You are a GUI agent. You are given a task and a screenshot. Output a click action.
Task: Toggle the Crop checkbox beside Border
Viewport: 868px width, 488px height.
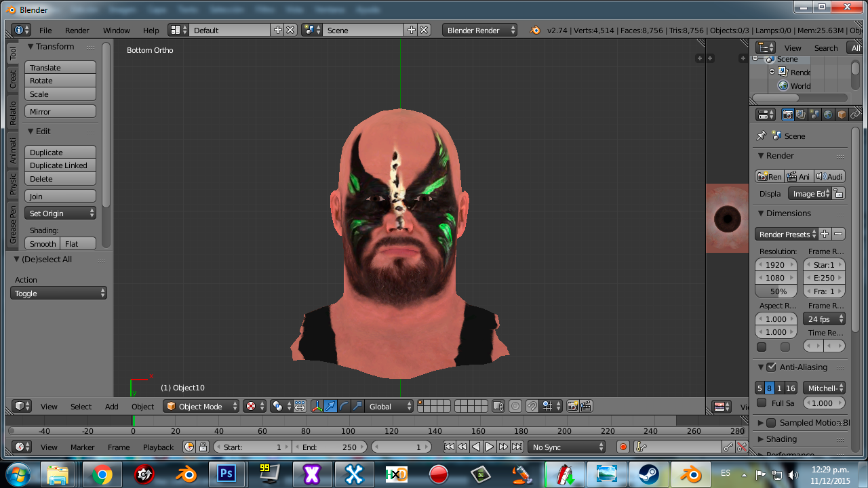(785, 347)
